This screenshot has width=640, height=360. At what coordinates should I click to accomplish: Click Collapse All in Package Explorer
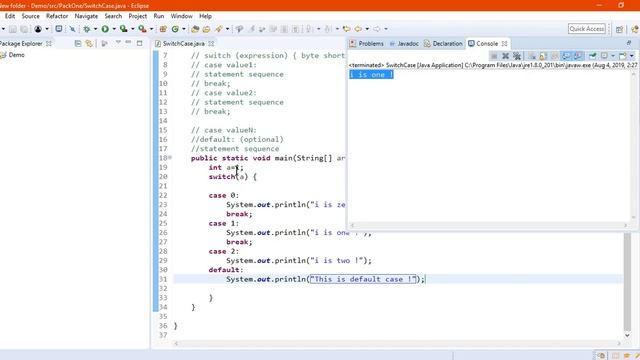pos(78,43)
